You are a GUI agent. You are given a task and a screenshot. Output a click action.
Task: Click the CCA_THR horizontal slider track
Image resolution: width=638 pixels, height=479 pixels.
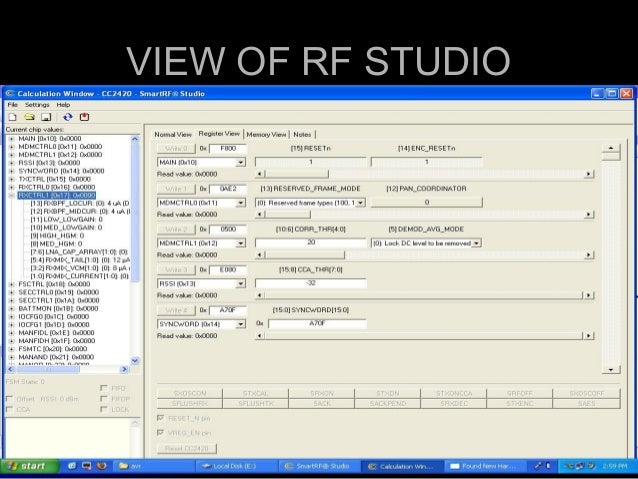click(x=423, y=295)
